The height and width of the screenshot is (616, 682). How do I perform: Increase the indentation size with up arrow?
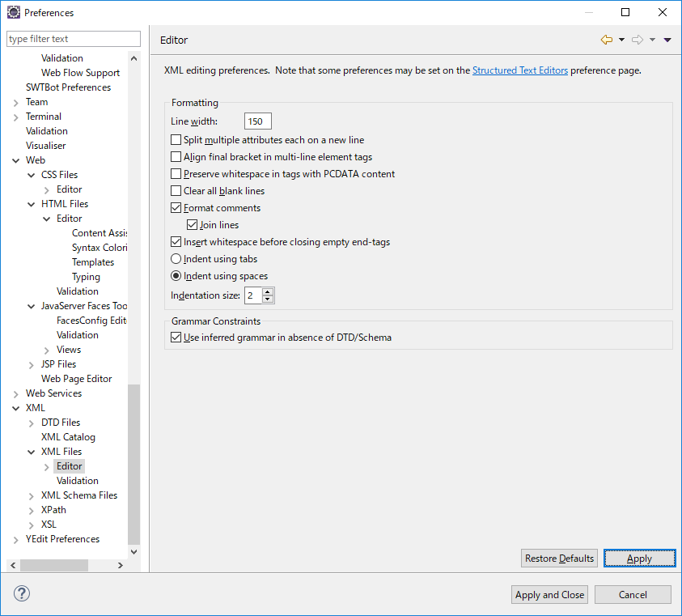pyautogui.click(x=268, y=291)
